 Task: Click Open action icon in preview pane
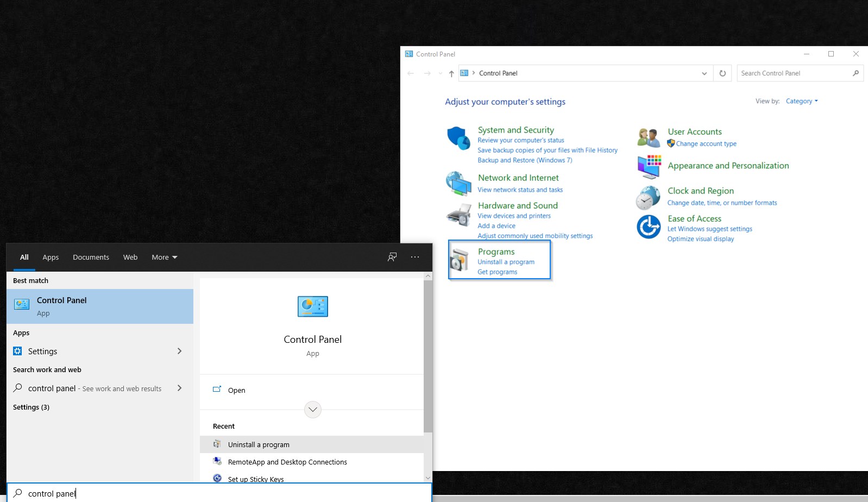click(217, 390)
